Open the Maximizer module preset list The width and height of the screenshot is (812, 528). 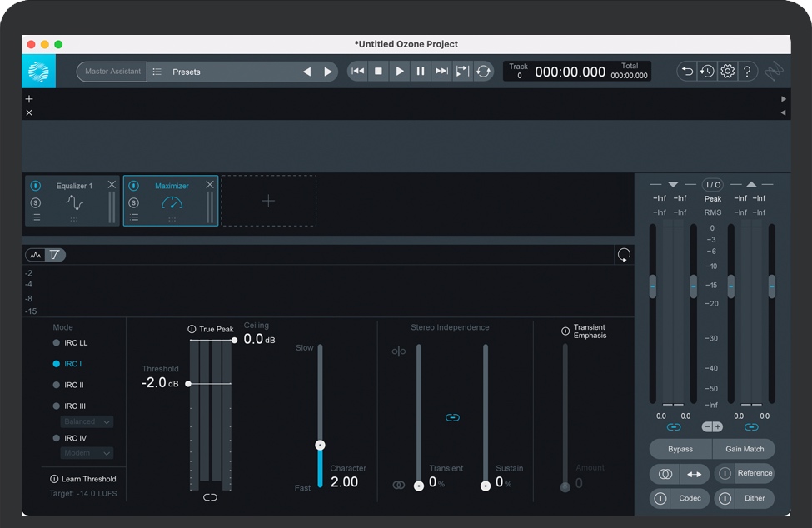(x=134, y=217)
